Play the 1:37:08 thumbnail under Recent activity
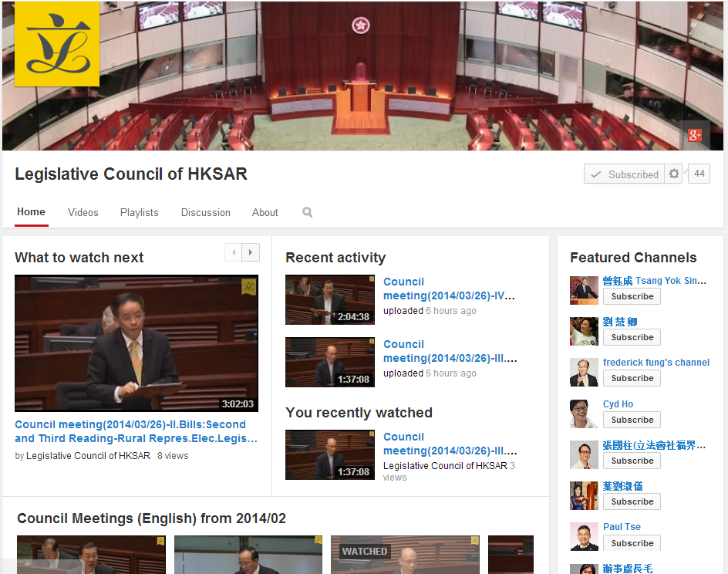 coord(329,363)
